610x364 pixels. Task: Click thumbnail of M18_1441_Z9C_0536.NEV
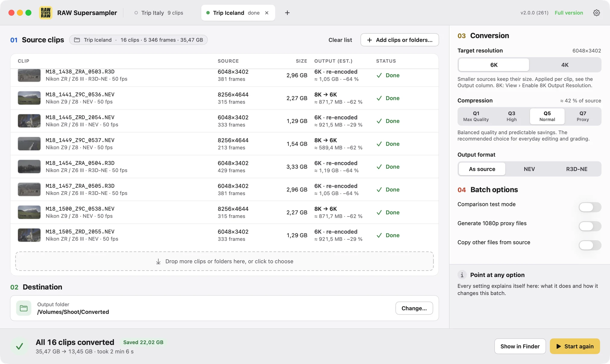pyautogui.click(x=29, y=98)
